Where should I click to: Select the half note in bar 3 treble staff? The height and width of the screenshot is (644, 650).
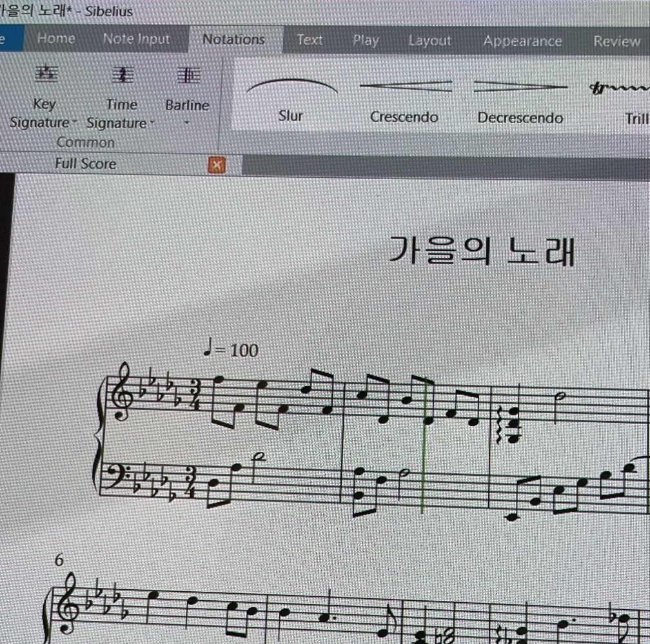coord(559,409)
